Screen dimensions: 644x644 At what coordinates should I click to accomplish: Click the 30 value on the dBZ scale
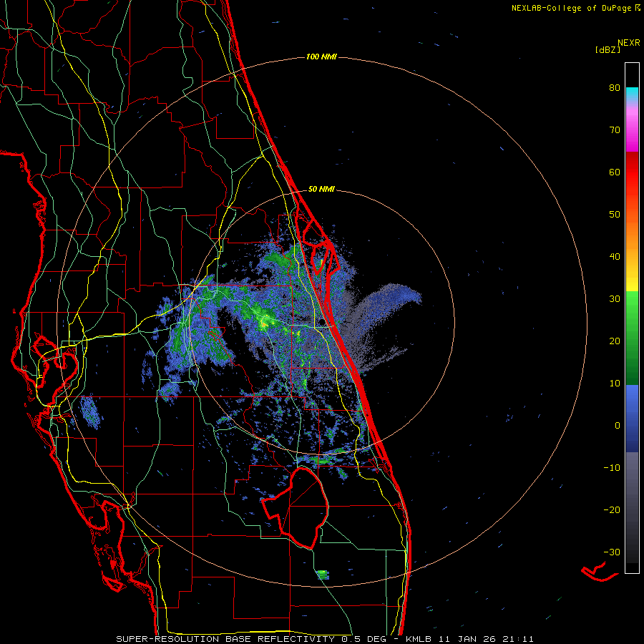point(615,299)
